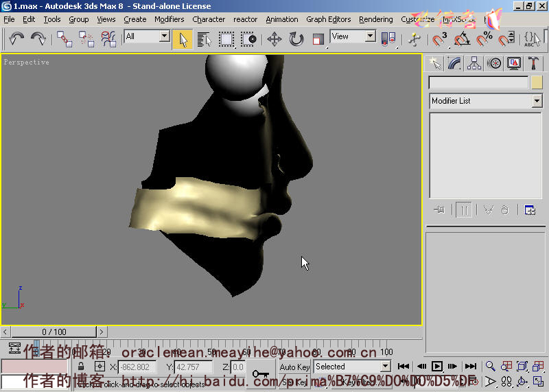Toggle the Selection Lock padlock
Image resolution: width=549 pixels, height=392 pixels.
point(81,367)
